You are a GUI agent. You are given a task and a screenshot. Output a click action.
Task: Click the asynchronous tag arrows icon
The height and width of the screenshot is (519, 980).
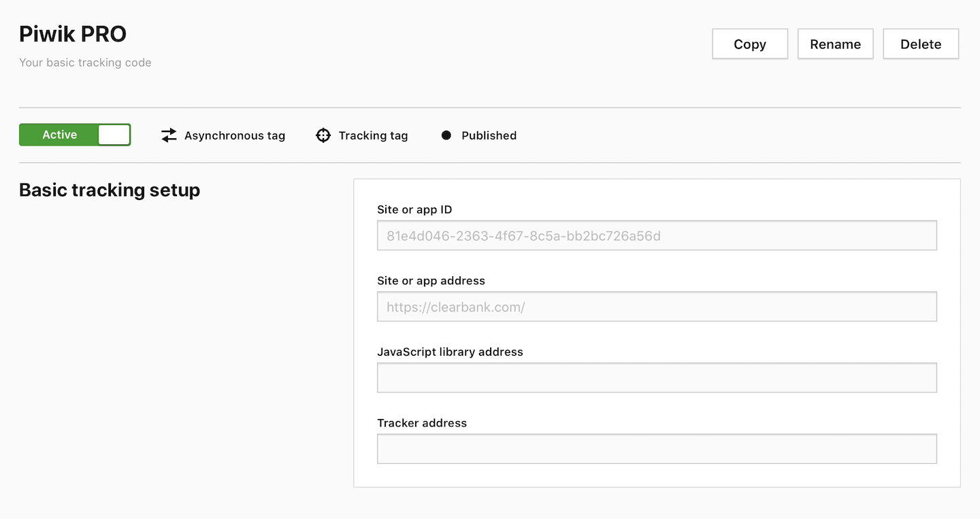[x=169, y=135]
